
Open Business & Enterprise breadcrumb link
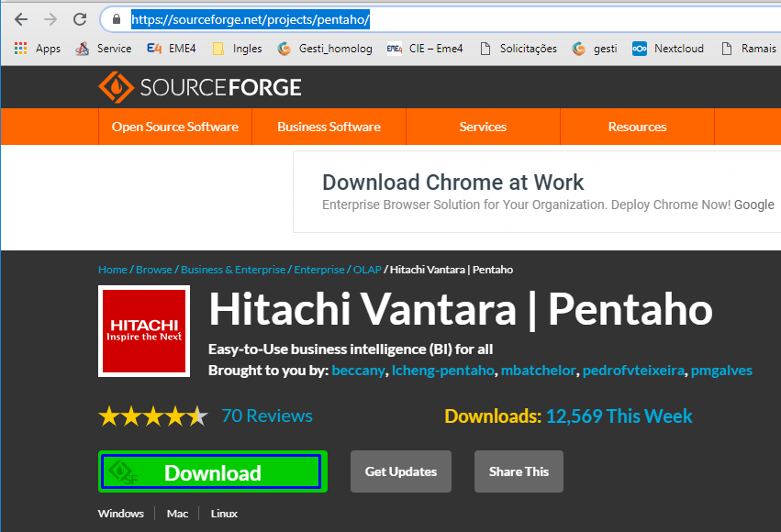(x=233, y=270)
